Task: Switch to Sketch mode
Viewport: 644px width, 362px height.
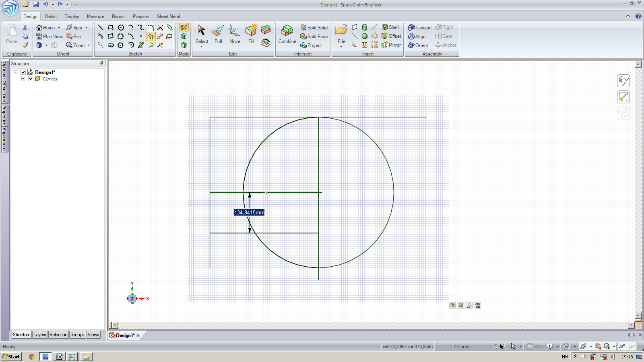Action: [184, 27]
